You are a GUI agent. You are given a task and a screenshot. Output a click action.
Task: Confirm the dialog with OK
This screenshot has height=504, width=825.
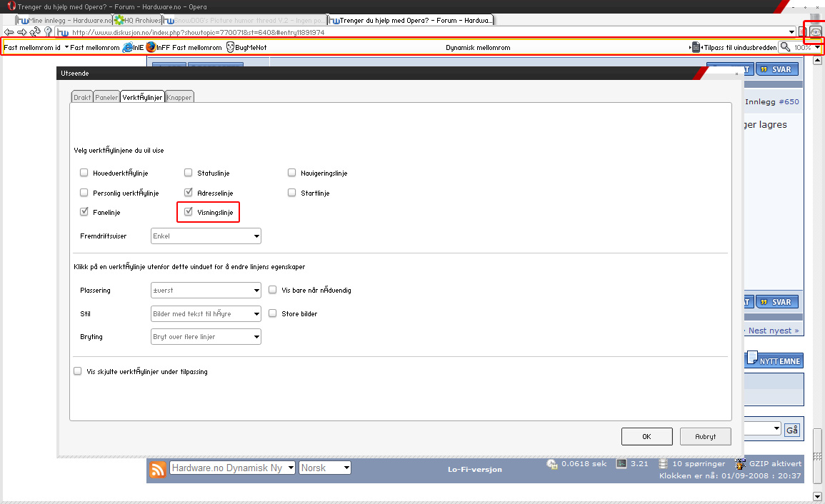point(646,437)
